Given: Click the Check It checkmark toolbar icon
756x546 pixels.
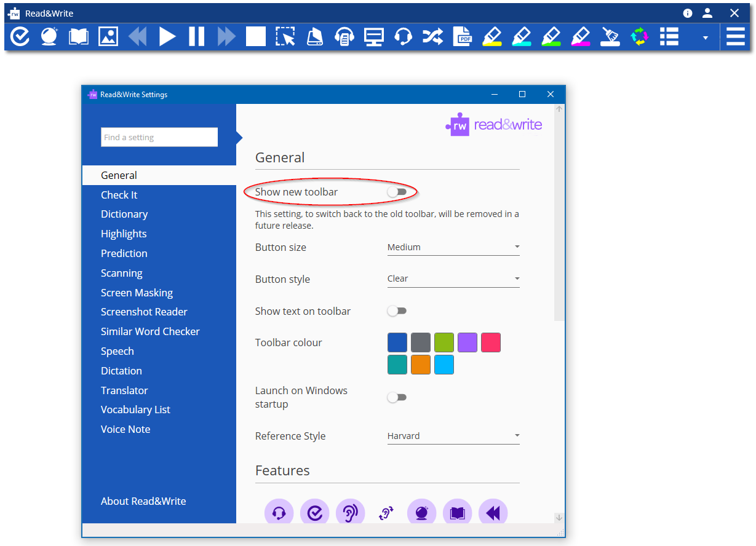Looking at the screenshot, I should coord(20,36).
